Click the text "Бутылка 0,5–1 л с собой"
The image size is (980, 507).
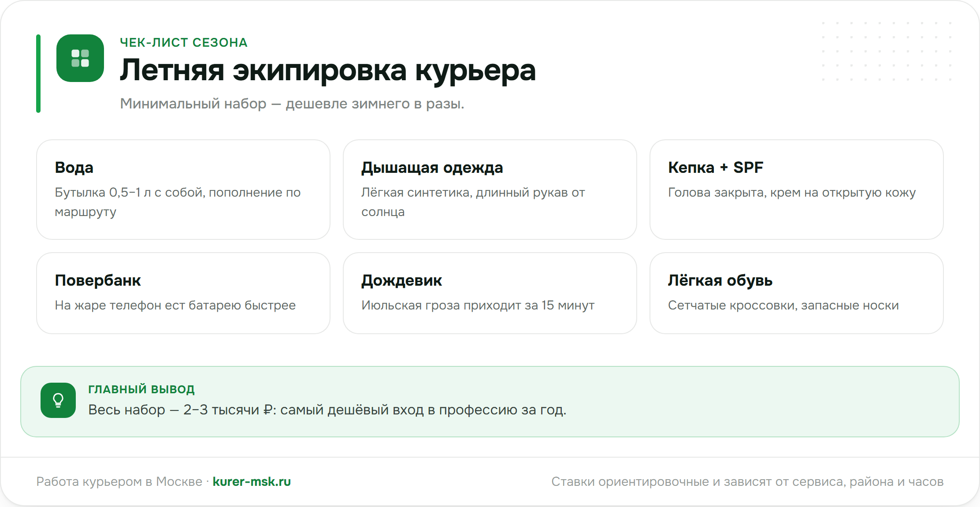click(130, 193)
